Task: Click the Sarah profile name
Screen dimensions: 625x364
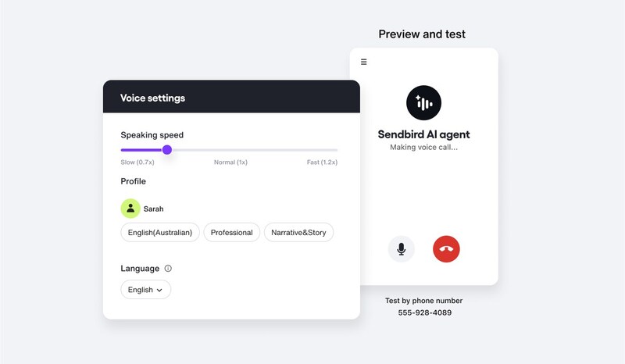Action: [154, 209]
